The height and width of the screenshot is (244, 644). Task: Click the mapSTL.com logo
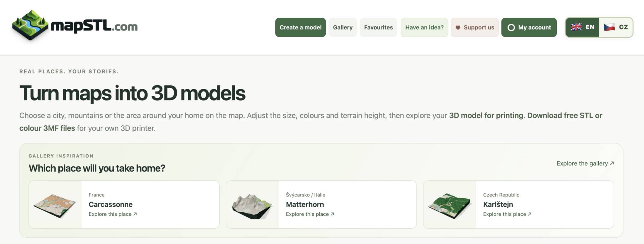(x=75, y=25)
